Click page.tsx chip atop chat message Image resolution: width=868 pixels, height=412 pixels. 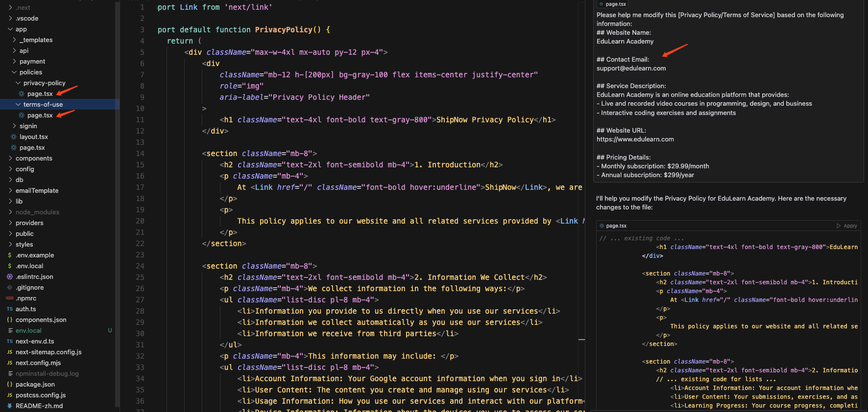pos(613,4)
